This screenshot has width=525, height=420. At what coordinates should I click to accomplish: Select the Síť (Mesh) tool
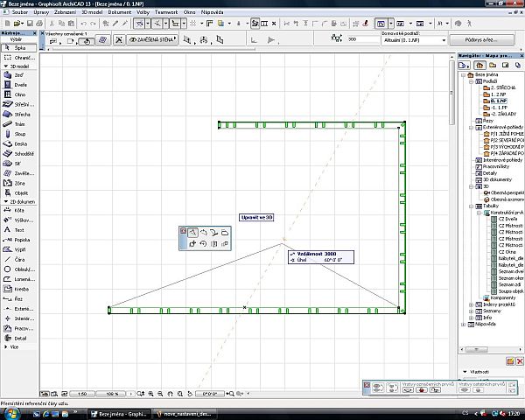pyautogui.click(x=18, y=164)
